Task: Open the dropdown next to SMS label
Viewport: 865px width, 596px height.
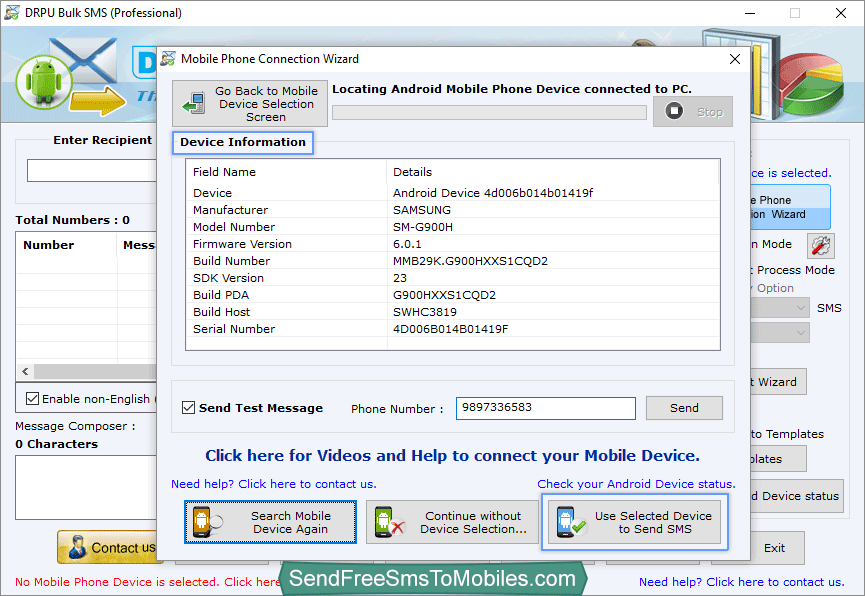Action: click(x=779, y=308)
